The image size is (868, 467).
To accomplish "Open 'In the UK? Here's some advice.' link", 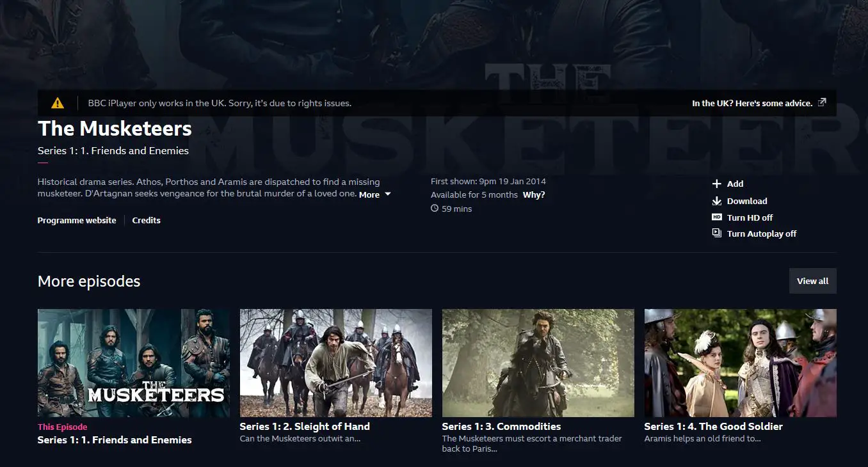I will coord(752,102).
